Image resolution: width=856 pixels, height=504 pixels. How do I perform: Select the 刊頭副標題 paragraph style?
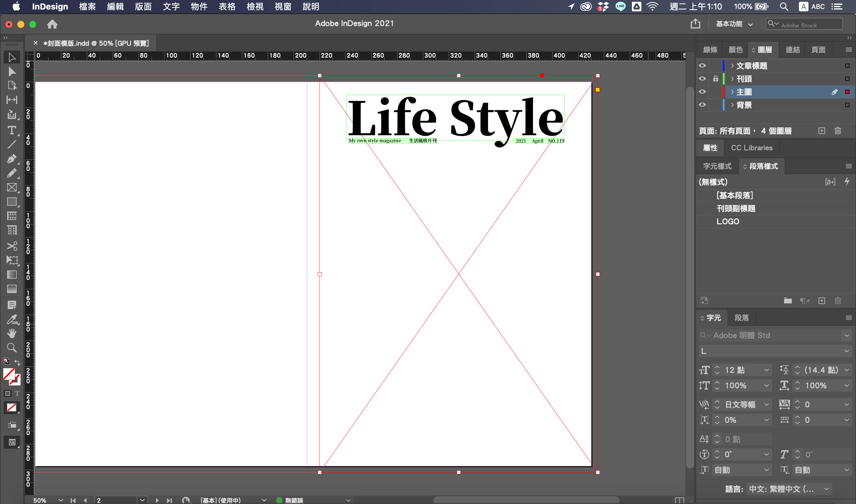736,209
